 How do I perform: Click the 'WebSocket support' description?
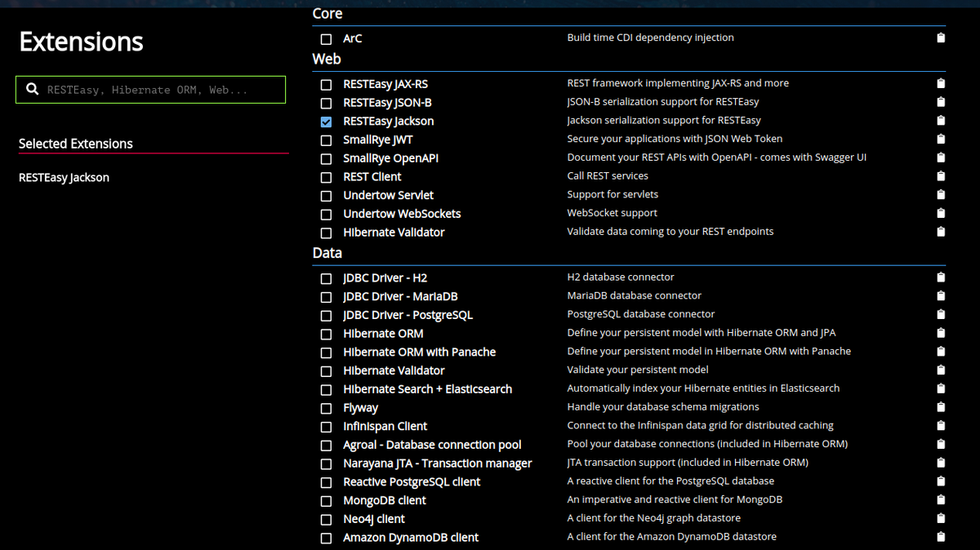(612, 213)
